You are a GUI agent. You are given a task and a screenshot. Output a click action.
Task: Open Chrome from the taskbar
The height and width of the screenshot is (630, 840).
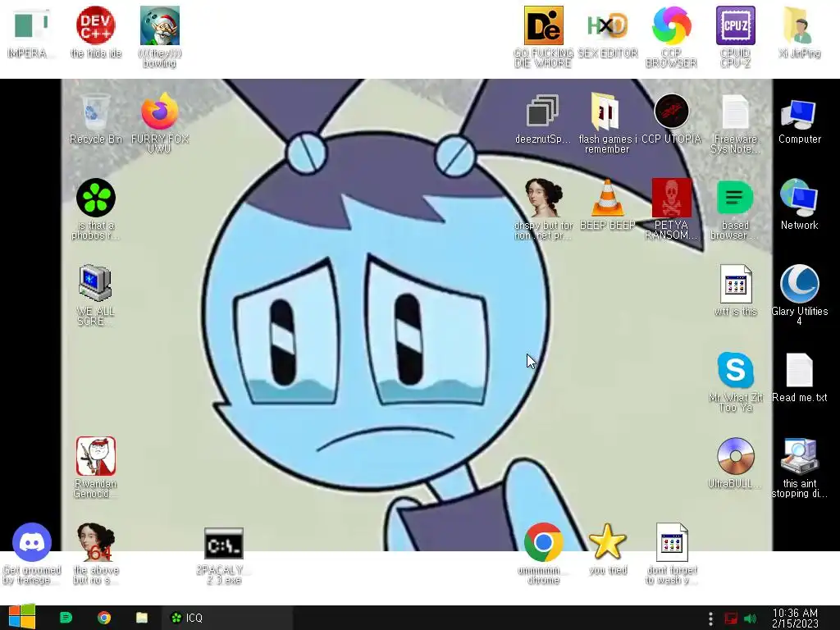104,618
